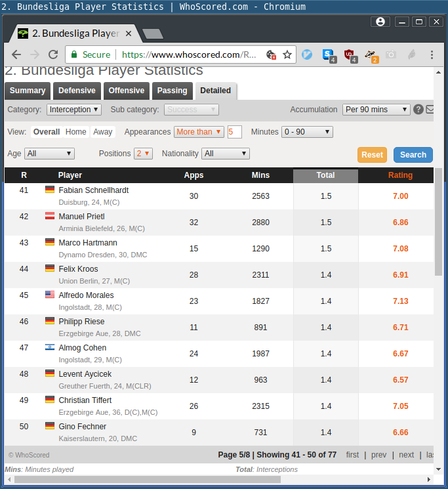Viewport: 448px width, 489px height.
Task: Click the URL address bar text
Action: 189,54
